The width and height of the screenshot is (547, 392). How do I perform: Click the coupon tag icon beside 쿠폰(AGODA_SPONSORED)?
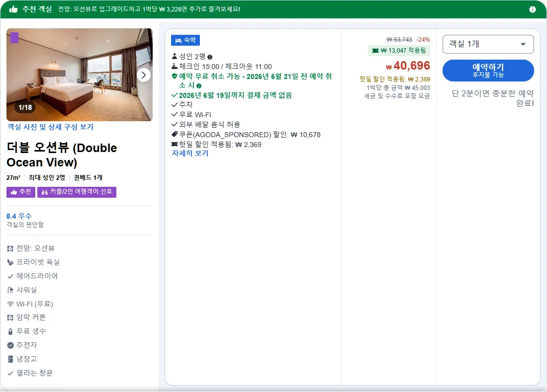(175, 134)
